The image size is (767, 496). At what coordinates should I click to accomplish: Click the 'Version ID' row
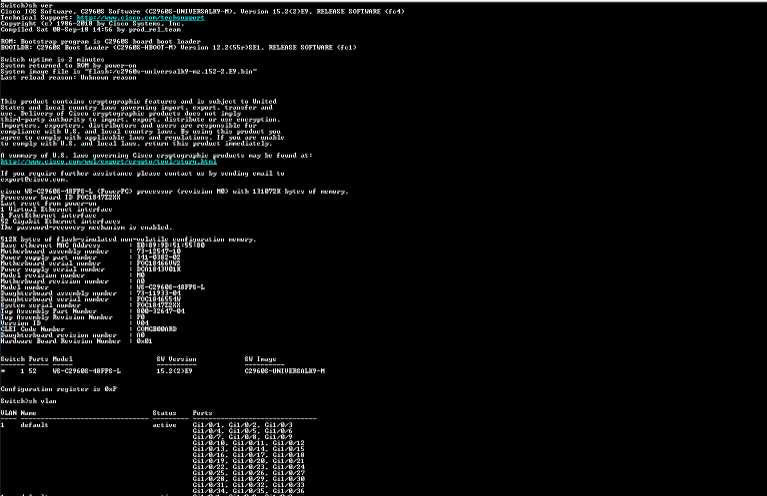(x=74, y=323)
